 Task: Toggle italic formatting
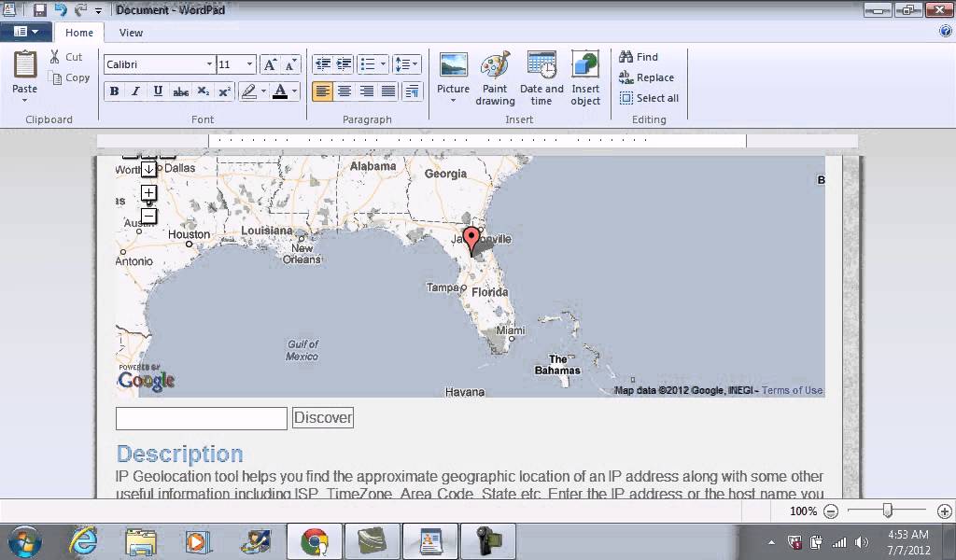pyautogui.click(x=135, y=91)
